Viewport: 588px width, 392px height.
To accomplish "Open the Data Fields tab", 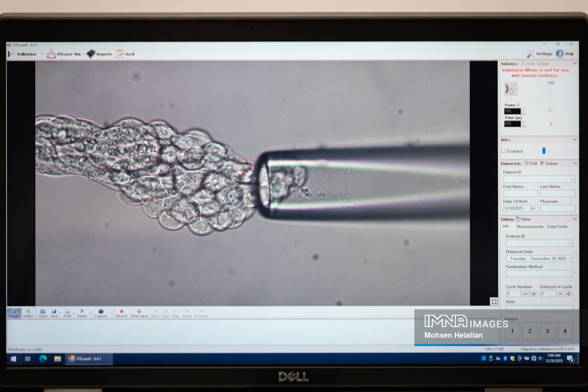I will [557, 227].
